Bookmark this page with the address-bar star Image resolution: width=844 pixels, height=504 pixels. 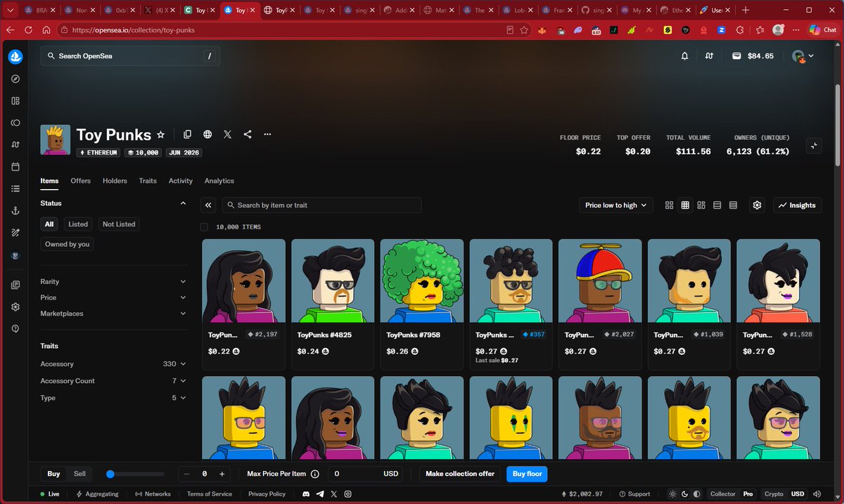point(524,30)
